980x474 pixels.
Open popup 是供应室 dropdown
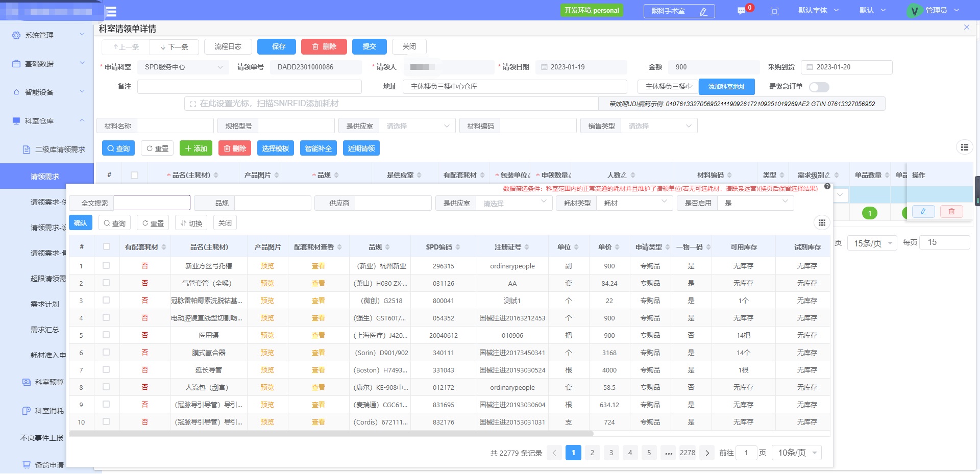click(x=514, y=203)
